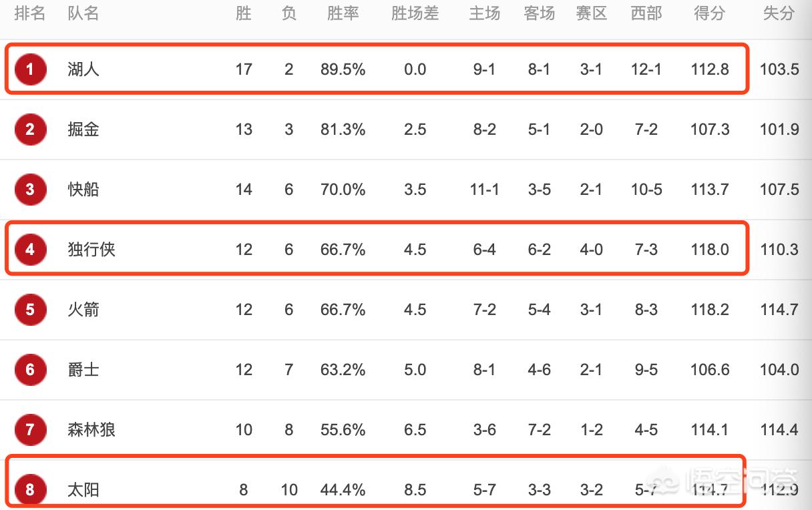Click the rank 1 red circle badge
Viewport: 812px width, 510px height.
pos(30,69)
